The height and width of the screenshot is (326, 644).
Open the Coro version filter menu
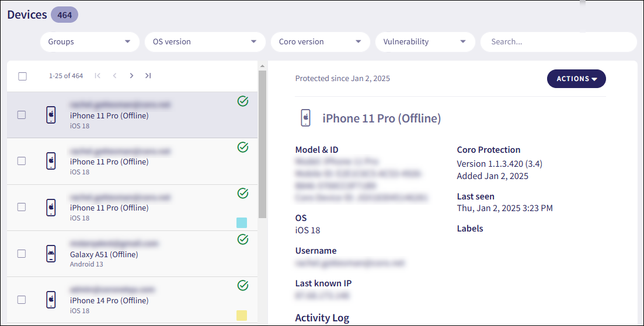(320, 42)
